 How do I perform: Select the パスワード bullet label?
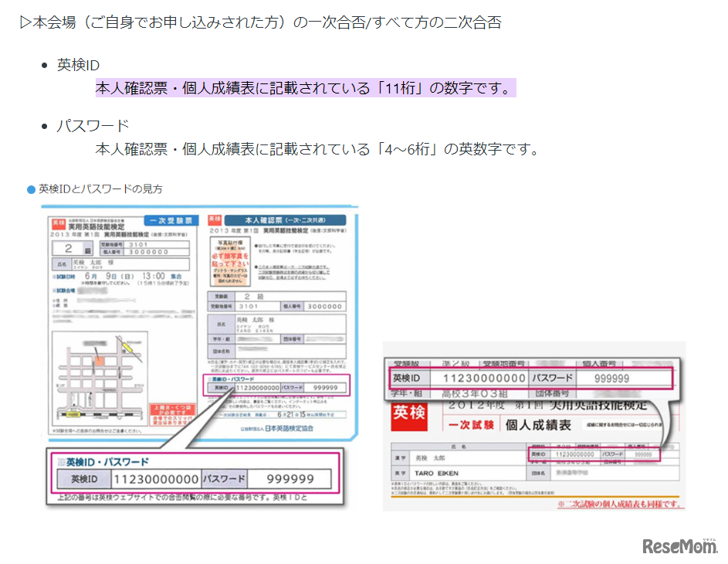pos(93,126)
